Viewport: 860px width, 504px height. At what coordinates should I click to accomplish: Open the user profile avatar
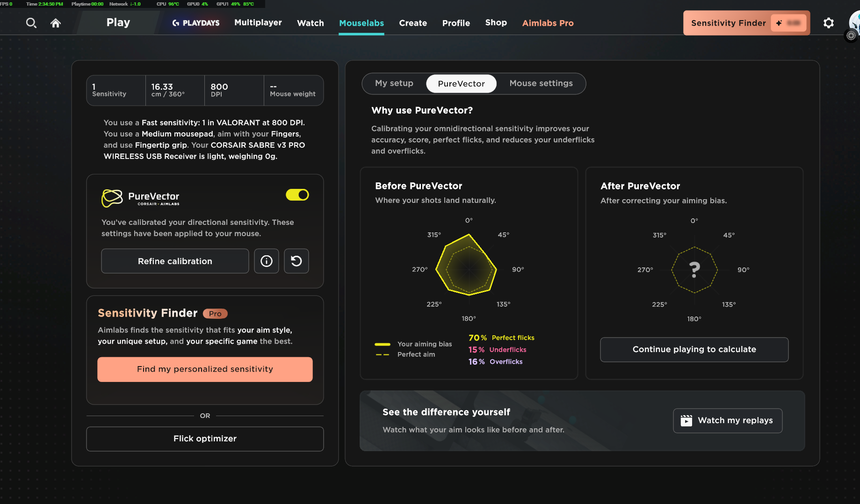pyautogui.click(x=854, y=22)
